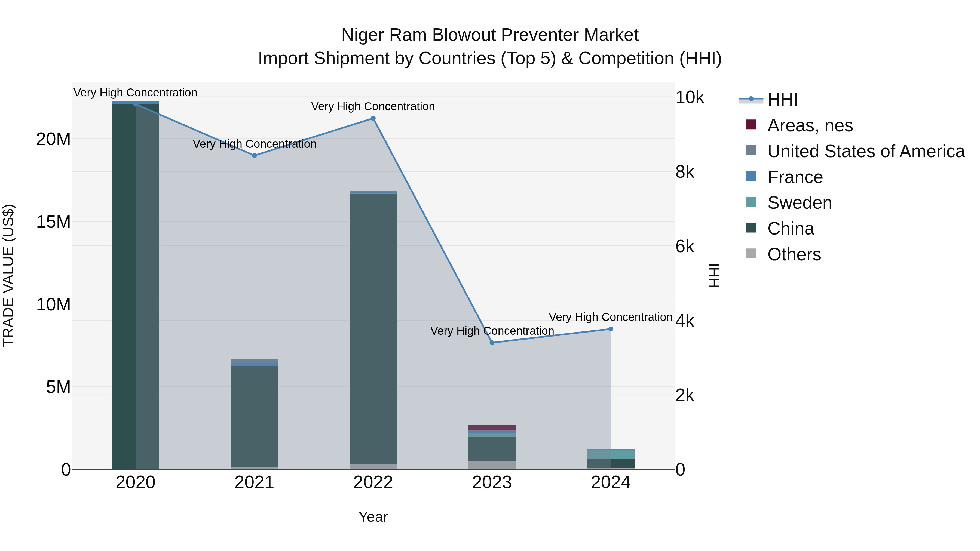Click the TRADE VALUE (US$) axis title
Viewport: 980px width, 551px height.
(8, 276)
